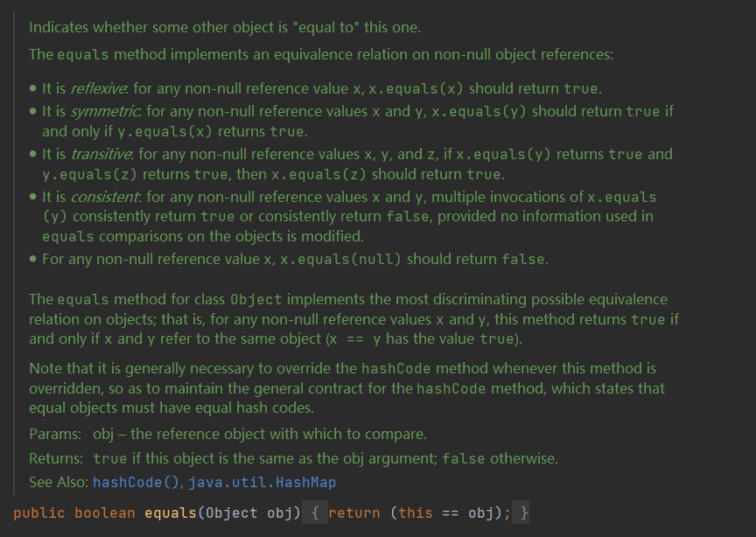The width and height of the screenshot is (756, 537).
Task: Follow the java.util.HashMap link
Action: [x=262, y=482]
